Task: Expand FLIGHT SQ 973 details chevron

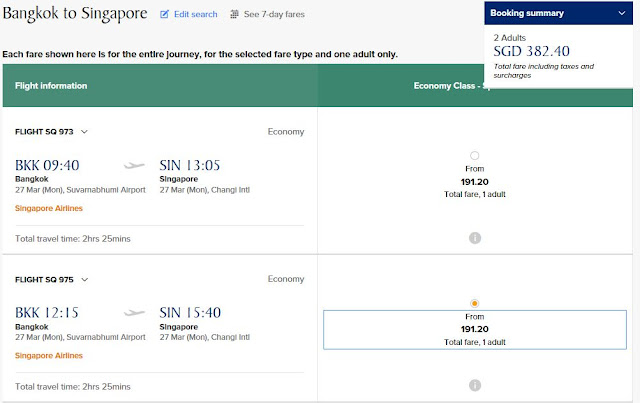Action: [85, 132]
